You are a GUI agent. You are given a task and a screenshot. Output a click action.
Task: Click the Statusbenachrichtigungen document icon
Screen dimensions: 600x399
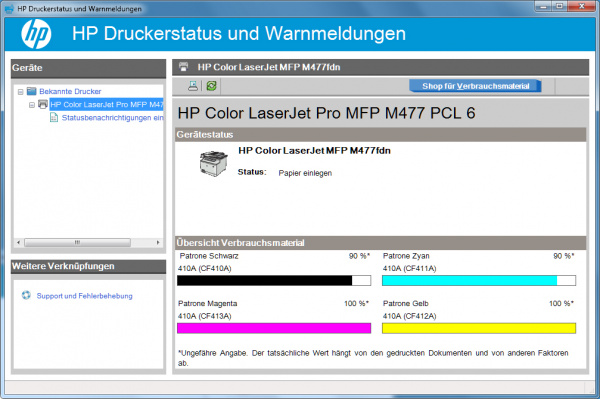[x=54, y=117]
